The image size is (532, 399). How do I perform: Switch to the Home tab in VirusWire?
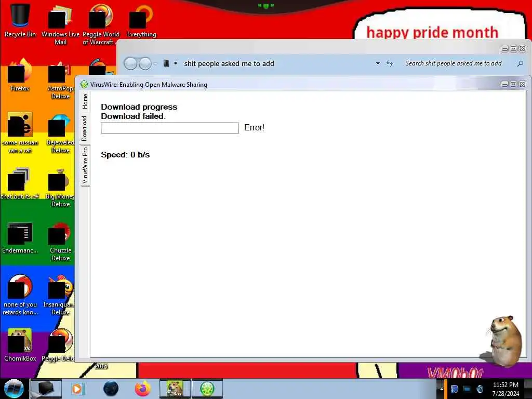coord(85,101)
